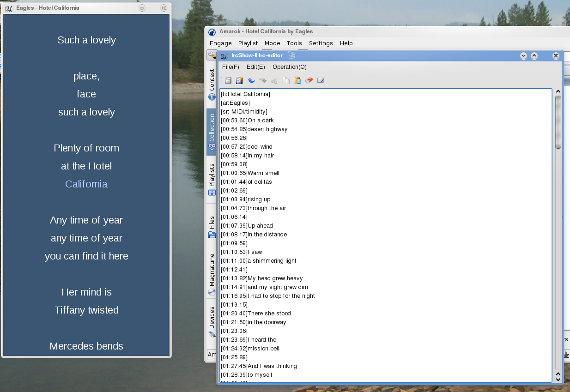
Task: Click the empty "[01:19.15]" timestamp line
Action: click(234, 305)
